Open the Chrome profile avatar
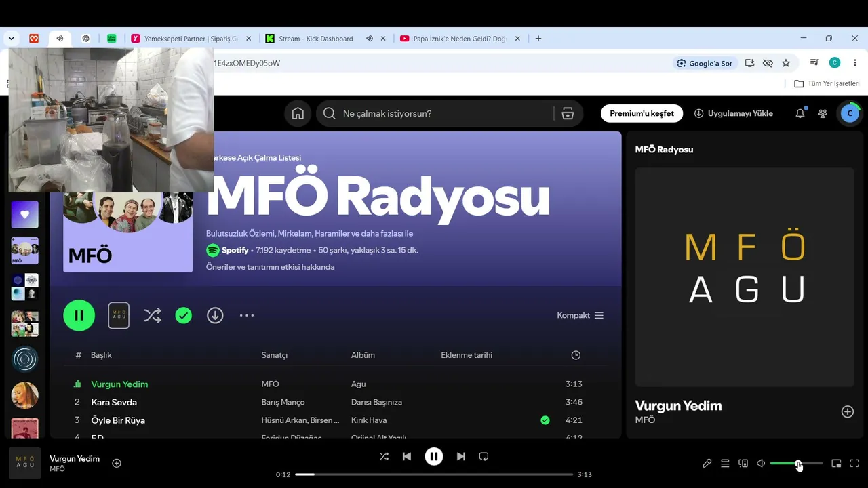This screenshot has width=868, height=488. point(835,63)
